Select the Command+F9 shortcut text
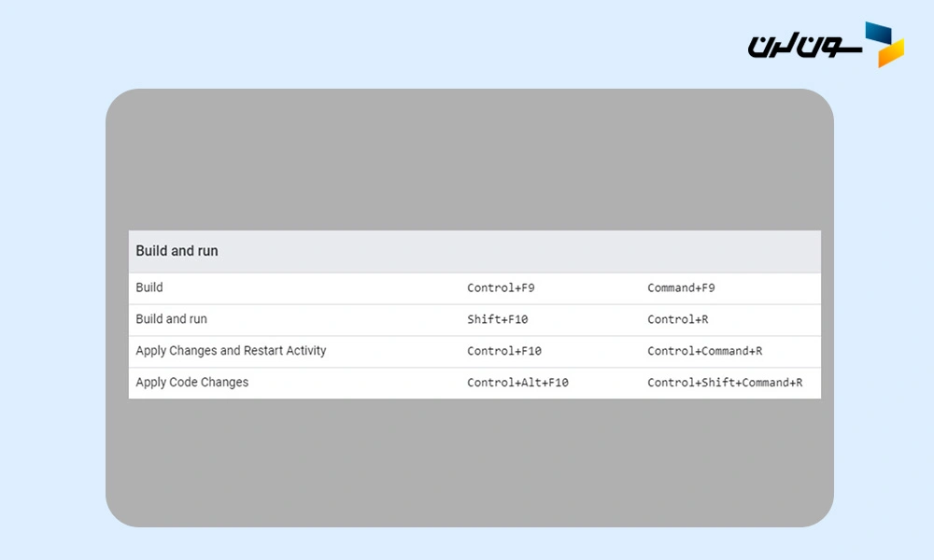 pos(681,288)
